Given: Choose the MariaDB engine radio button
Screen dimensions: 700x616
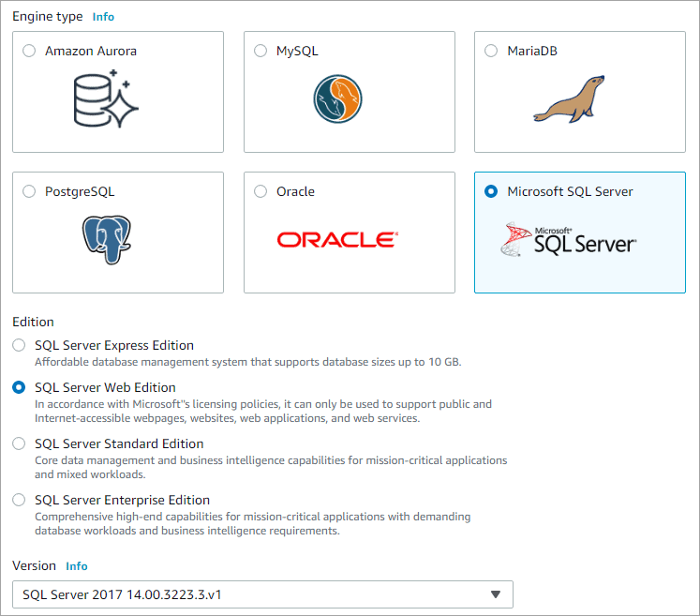Looking at the screenshot, I should (491, 51).
